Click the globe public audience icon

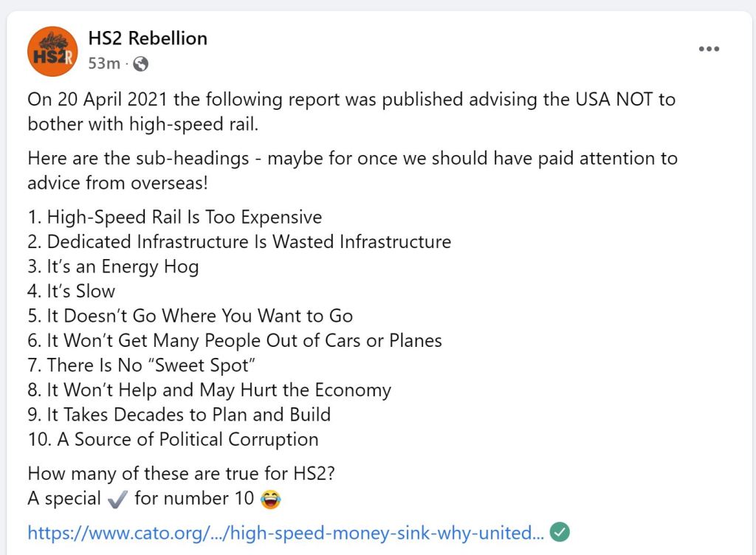pyautogui.click(x=140, y=64)
